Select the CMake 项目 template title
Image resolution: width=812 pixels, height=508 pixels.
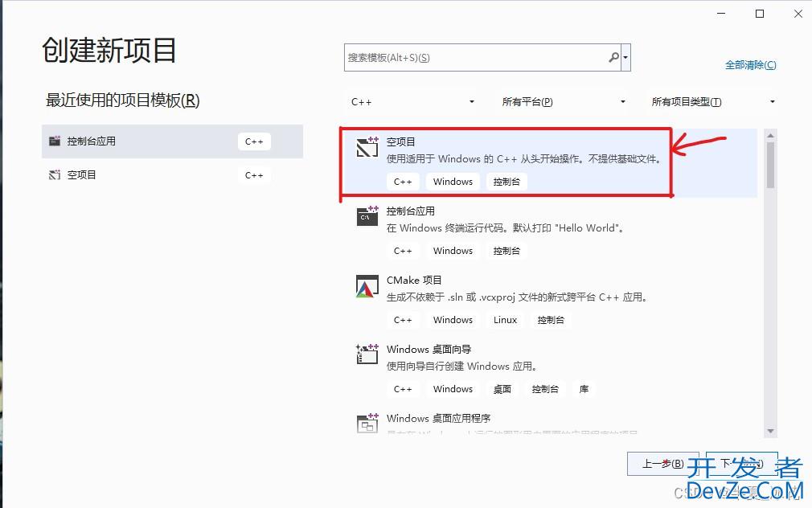click(414, 281)
